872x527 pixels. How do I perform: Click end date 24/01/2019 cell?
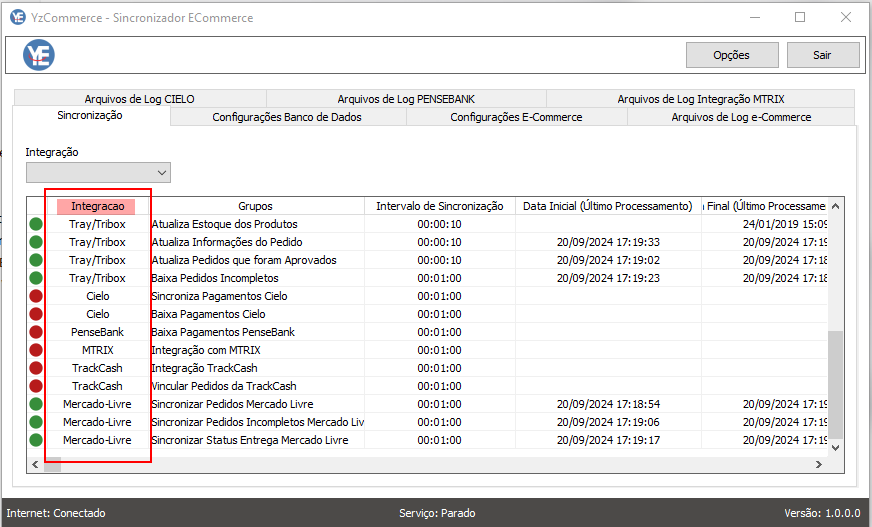(765, 224)
